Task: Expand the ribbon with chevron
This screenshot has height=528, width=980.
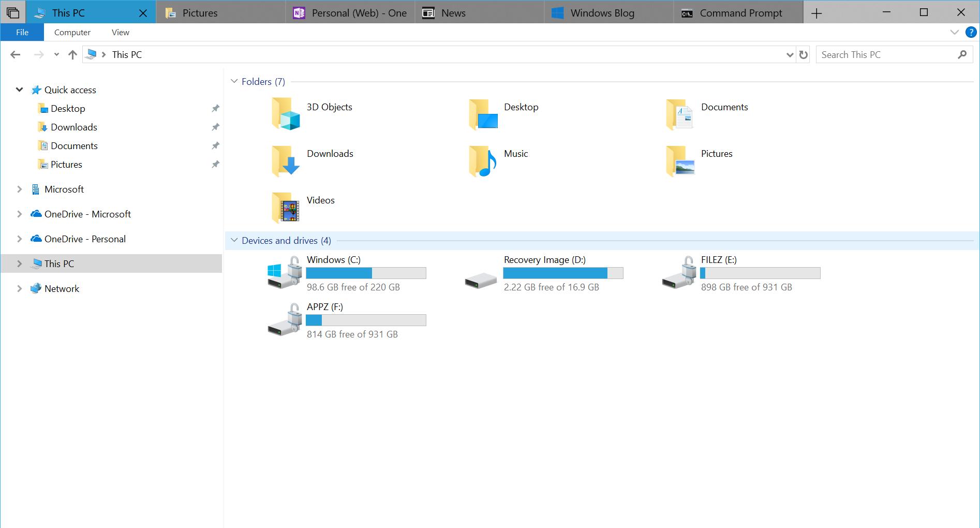Action: (955, 32)
